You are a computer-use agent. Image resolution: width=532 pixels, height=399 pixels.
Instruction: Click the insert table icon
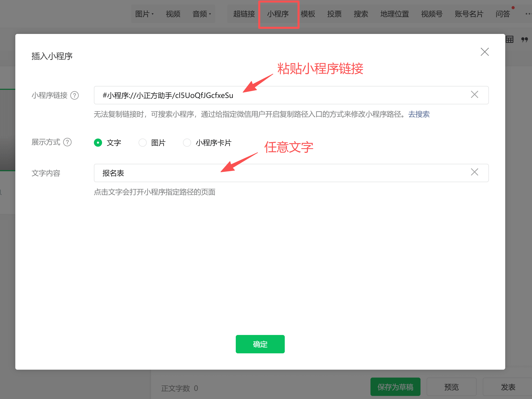(x=510, y=40)
